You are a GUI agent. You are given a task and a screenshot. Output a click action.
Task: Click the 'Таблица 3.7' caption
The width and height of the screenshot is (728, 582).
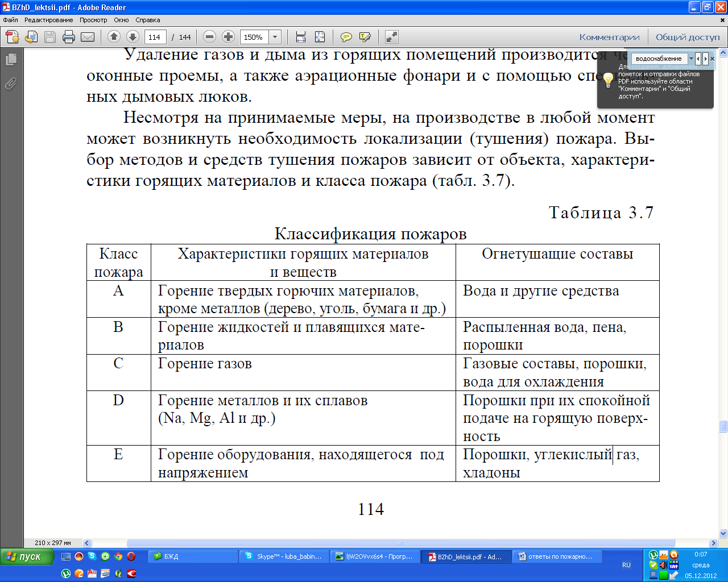601,213
